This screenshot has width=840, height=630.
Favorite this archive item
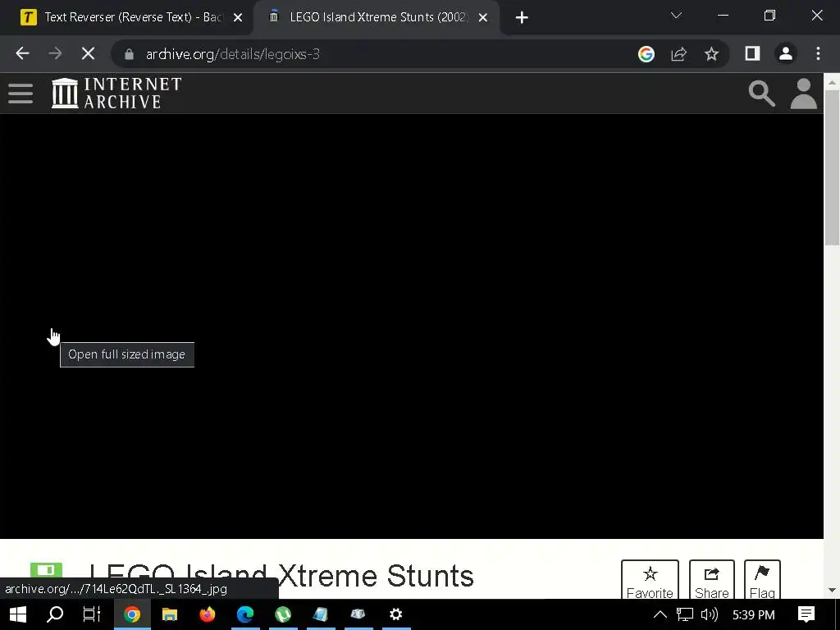click(650, 580)
